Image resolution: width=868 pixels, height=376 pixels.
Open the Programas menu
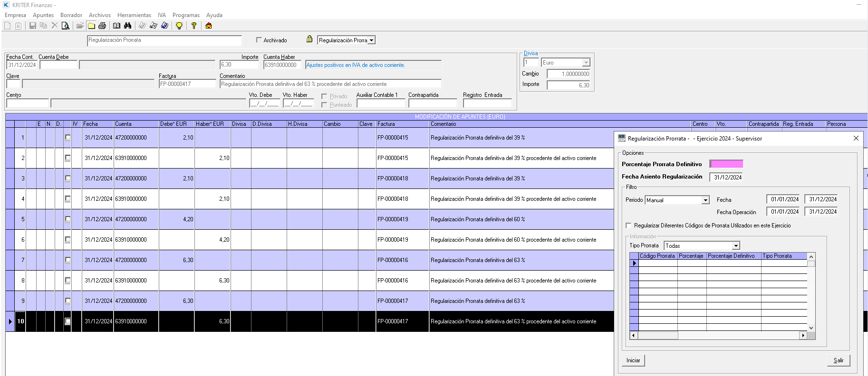(x=186, y=15)
